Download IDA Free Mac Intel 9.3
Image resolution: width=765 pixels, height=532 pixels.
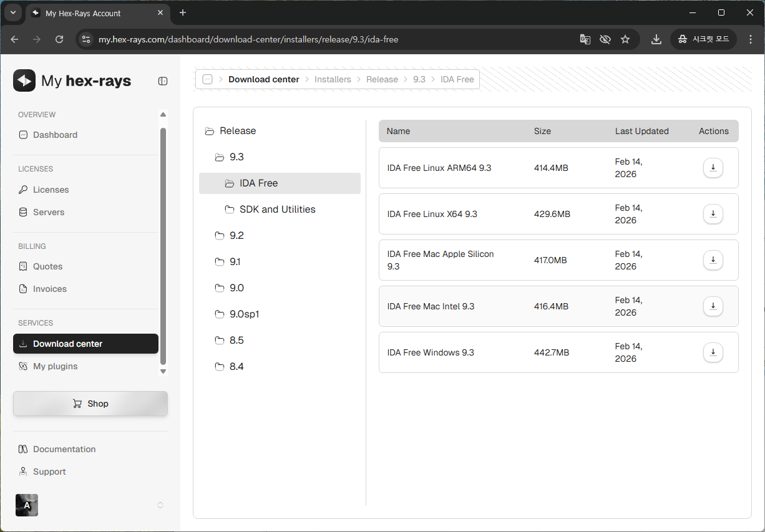point(713,306)
